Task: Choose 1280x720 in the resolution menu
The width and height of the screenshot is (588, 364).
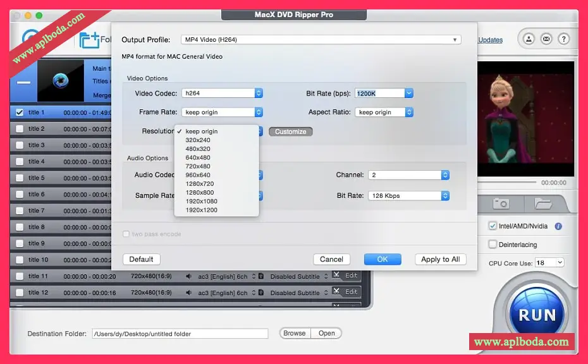Action: coord(201,183)
